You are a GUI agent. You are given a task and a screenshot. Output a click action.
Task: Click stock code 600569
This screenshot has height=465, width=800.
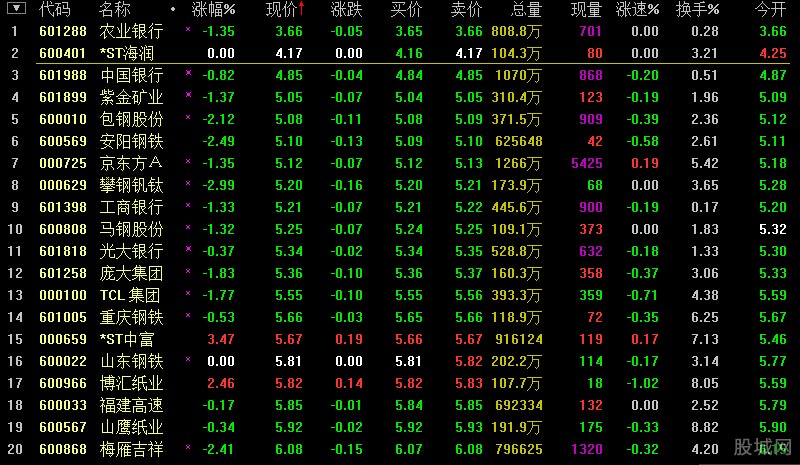pos(63,141)
